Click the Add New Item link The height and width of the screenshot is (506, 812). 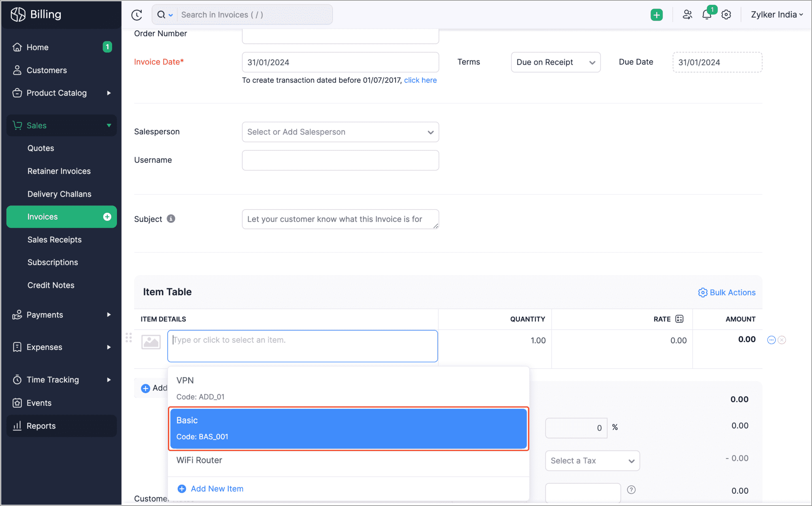[x=217, y=489]
